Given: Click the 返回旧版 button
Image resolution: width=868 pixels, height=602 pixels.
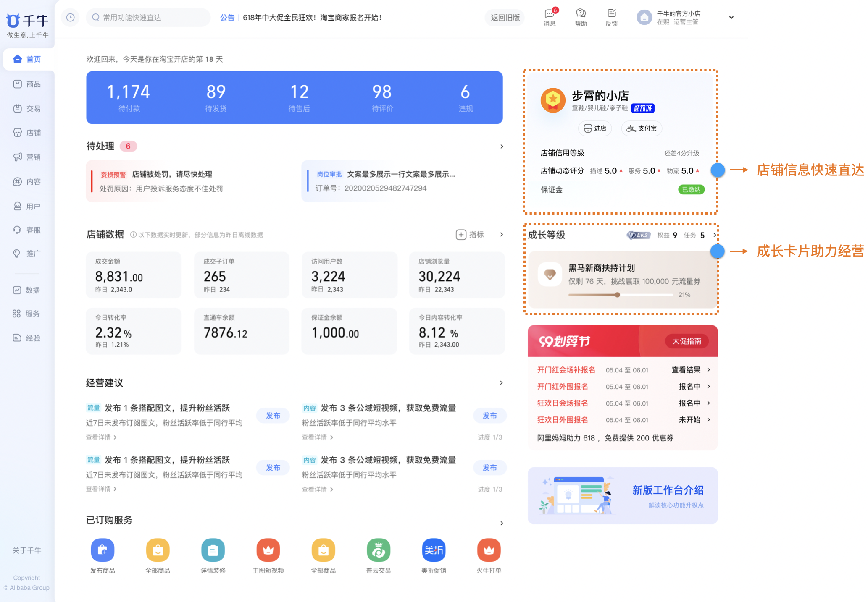Looking at the screenshot, I should [505, 18].
